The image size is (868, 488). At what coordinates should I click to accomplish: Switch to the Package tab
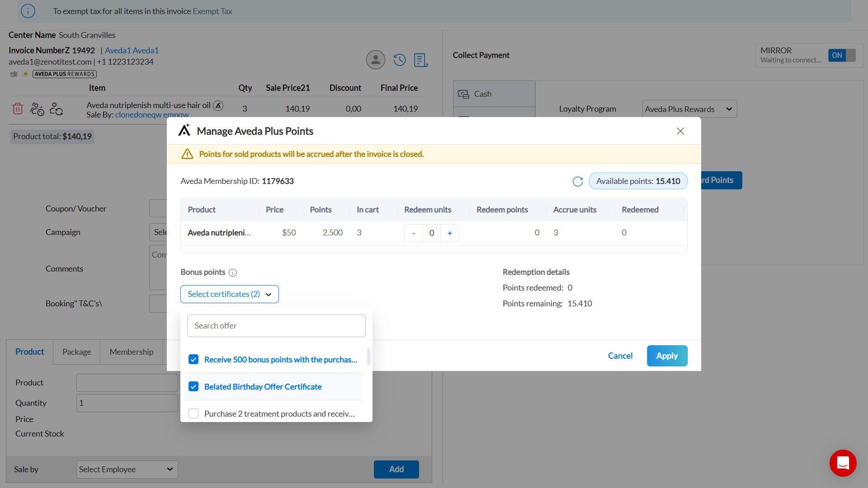tap(77, 352)
